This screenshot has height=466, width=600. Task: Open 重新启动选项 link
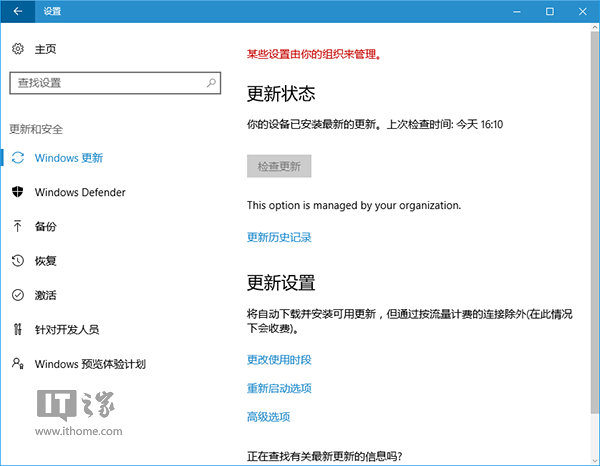pyautogui.click(x=279, y=388)
